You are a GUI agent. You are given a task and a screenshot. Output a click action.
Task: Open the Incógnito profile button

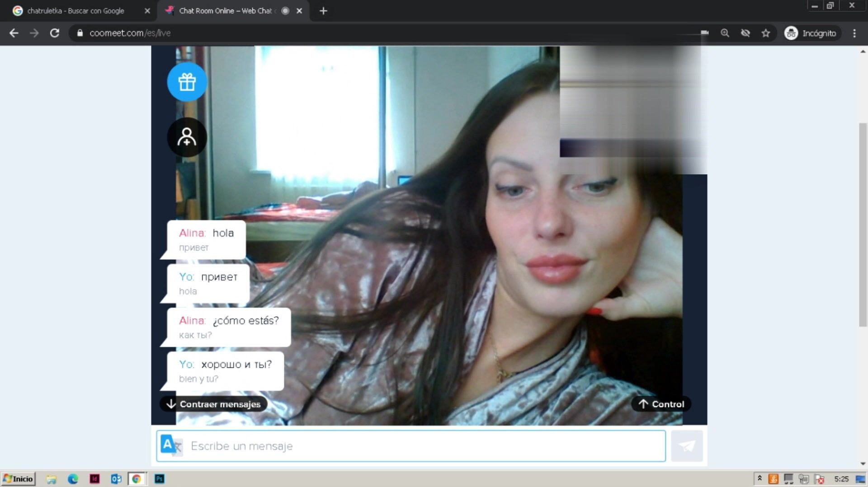click(812, 33)
